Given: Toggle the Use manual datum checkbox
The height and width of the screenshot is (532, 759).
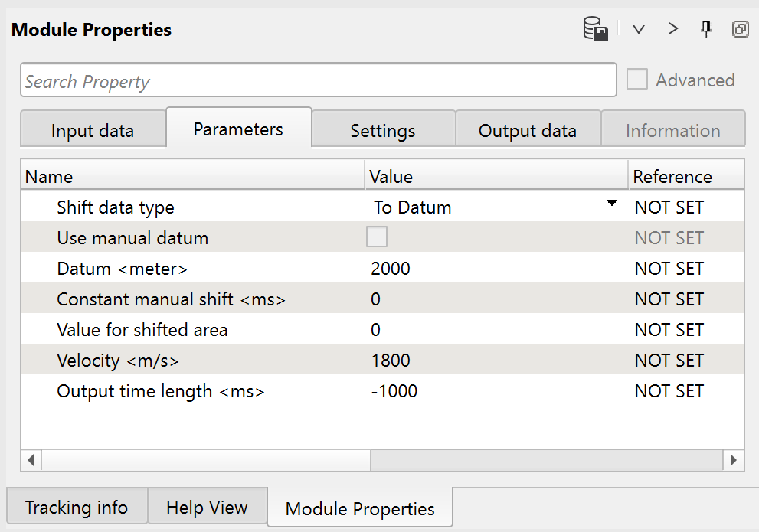Looking at the screenshot, I should [377, 237].
